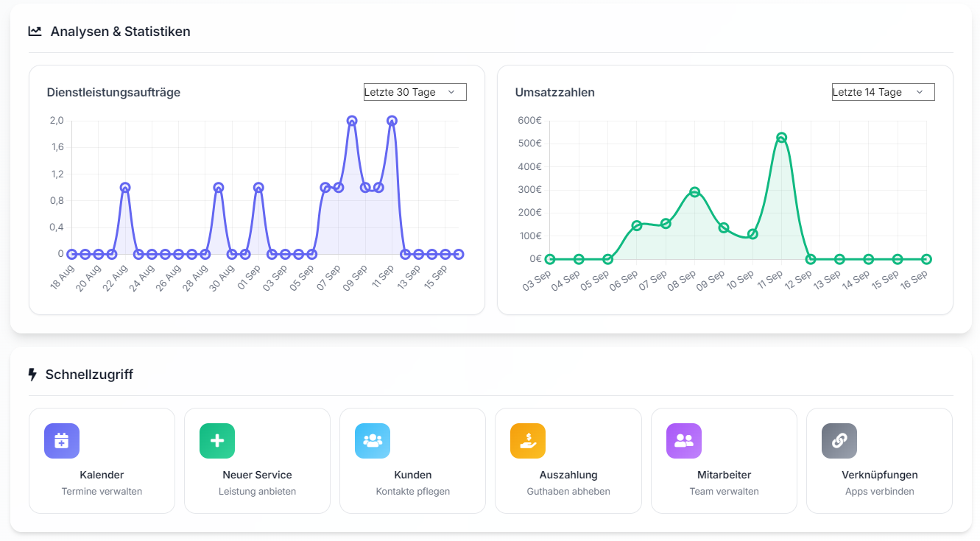Image resolution: width=980 pixels, height=541 pixels.
Task: Expand the date range selector on Dienstleistungsaufträge chart
Action: coord(414,91)
